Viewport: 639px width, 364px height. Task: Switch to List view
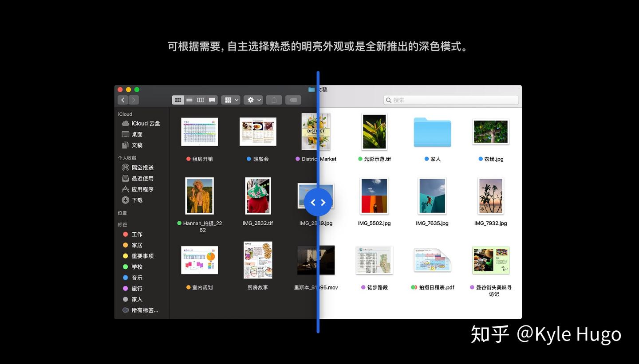pyautogui.click(x=189, y=100)
